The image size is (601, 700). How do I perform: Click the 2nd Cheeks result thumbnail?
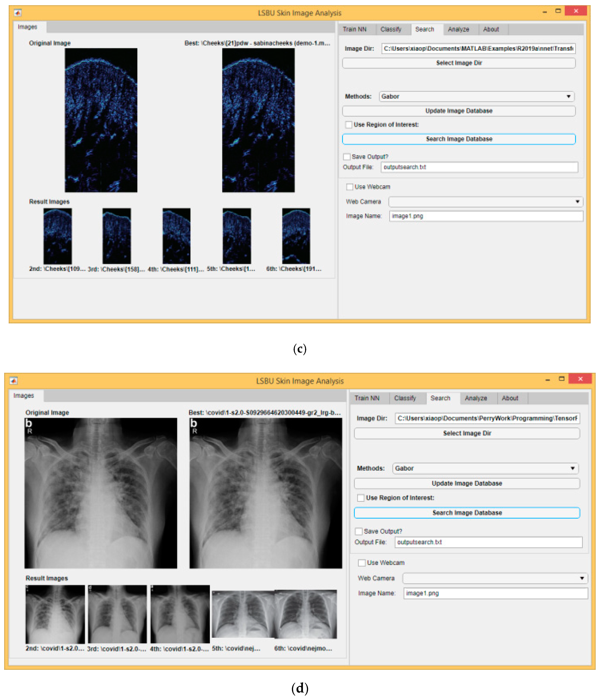click(57, 236)
